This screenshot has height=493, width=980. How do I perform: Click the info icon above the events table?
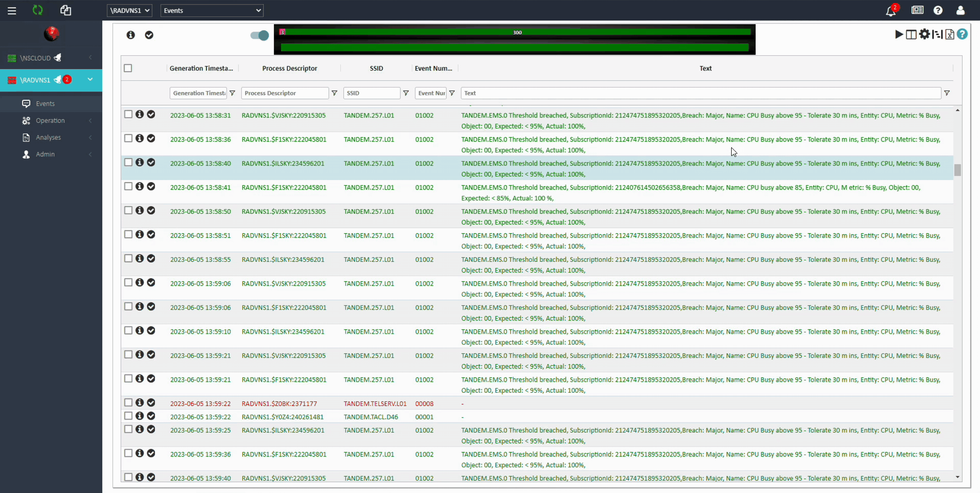click(x=131, y=35)
